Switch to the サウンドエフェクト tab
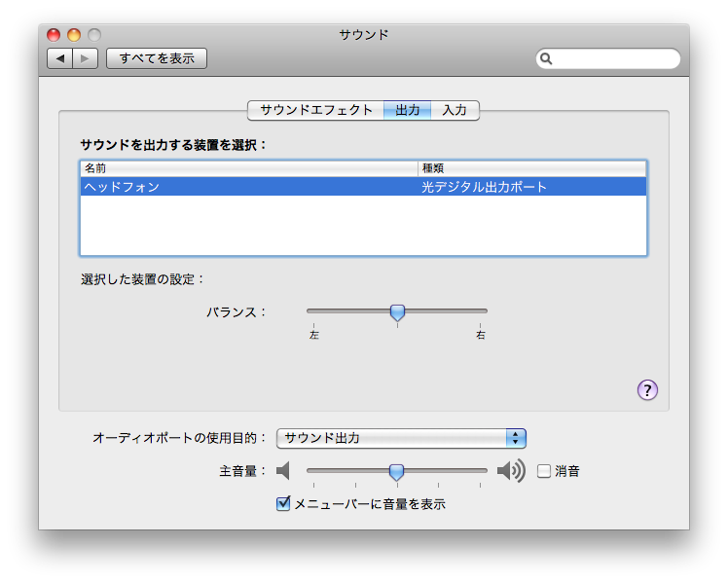This screenshot has width=728, height=583. 316,110
